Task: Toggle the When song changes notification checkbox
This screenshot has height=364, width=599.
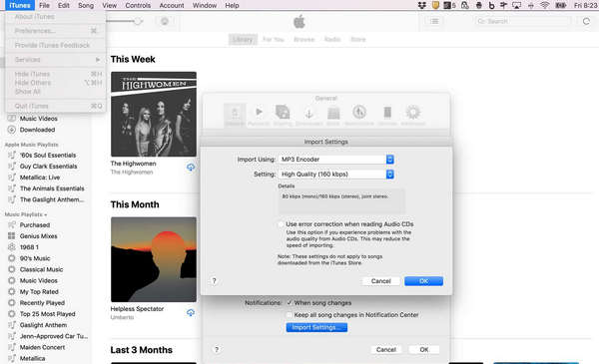Action: [x=290, y=303]
